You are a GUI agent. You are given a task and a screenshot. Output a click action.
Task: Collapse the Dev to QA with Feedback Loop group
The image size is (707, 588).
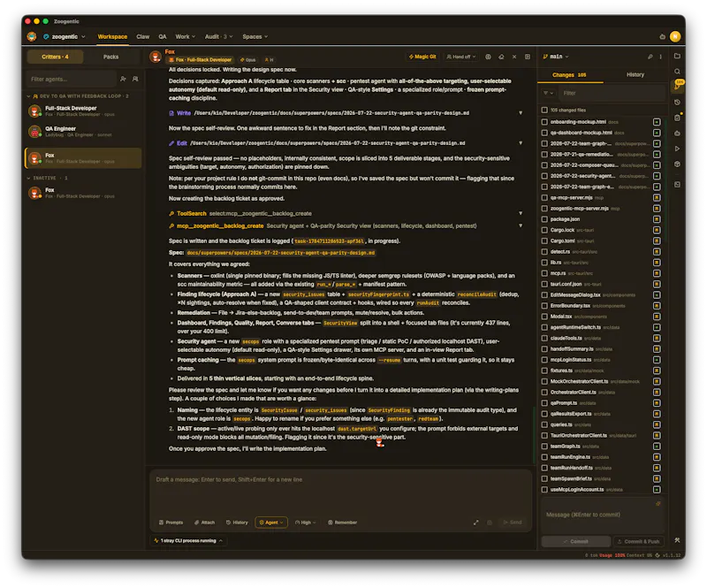click(x=78, y=96)
